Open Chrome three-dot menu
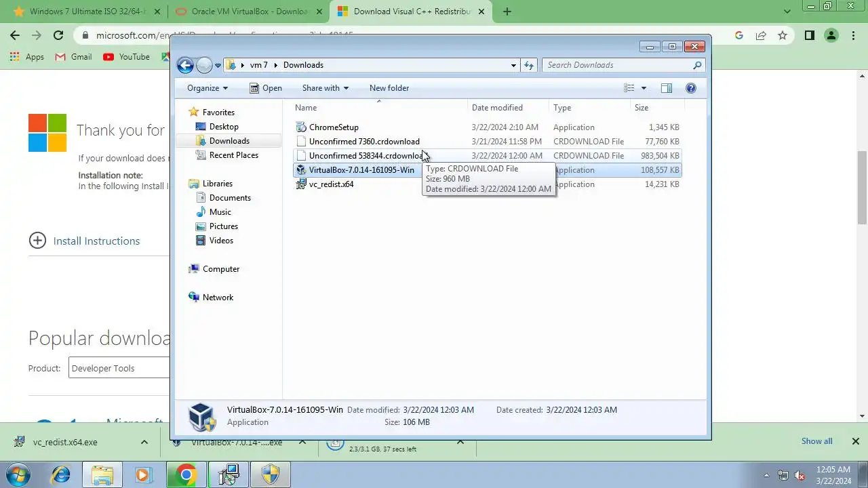 click(x=854, y=35)
